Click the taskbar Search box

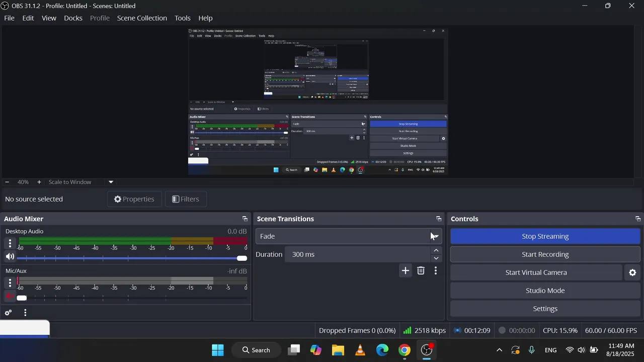(x=256, y=350)
